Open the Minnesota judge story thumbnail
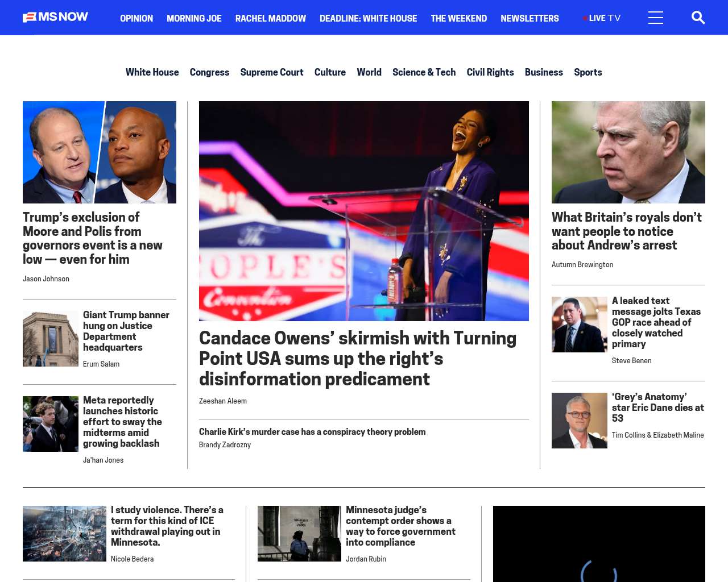Image resolution: width=728 pixels, height=582 pixels. tap(299, 534)
